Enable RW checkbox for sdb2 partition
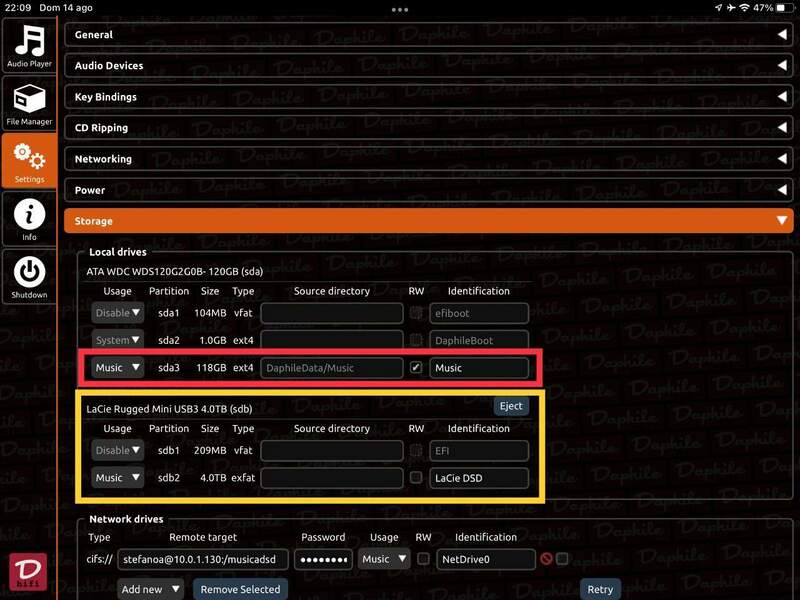 click(x=416, y=478)
